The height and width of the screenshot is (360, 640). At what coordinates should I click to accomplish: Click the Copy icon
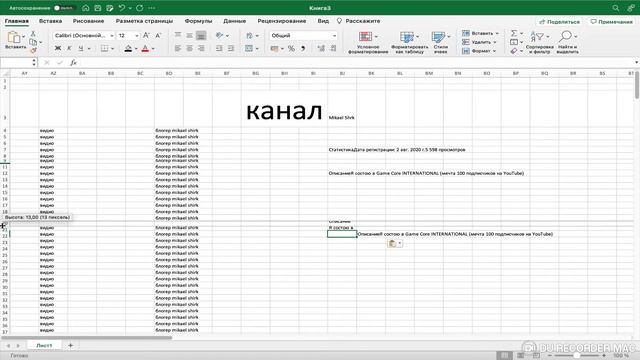tap(33, 42)
